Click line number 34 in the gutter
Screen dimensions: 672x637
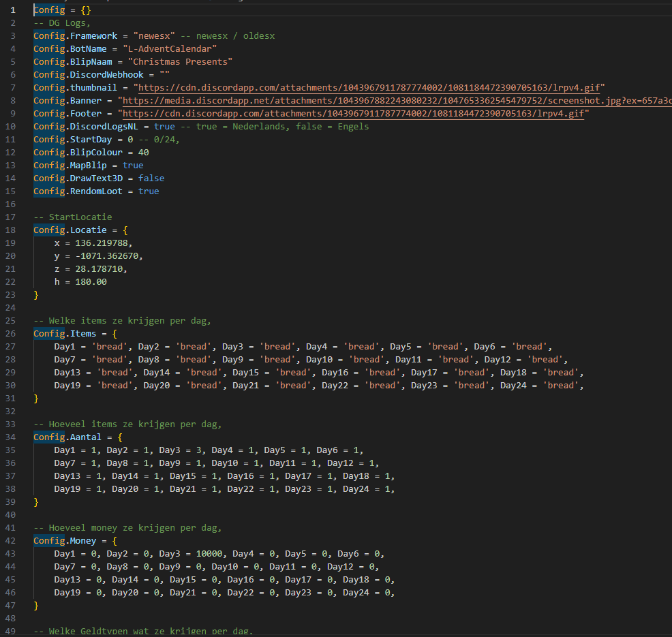[11, 437]
